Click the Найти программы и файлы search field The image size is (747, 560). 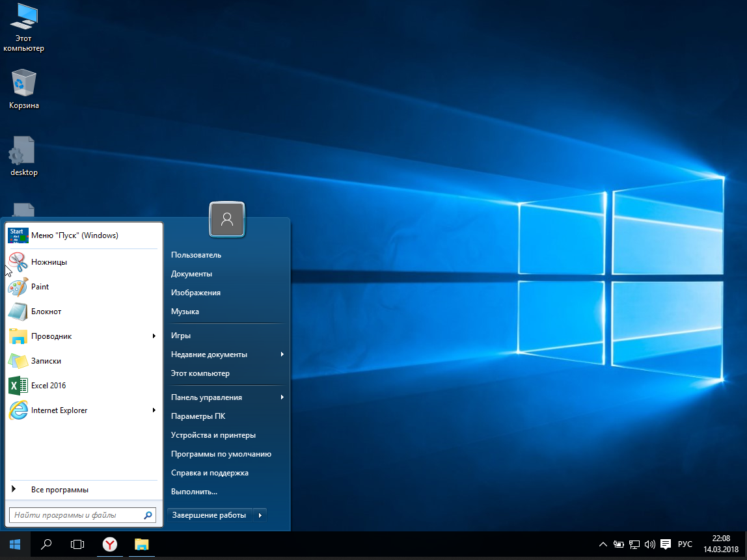[x=75, y=516]
